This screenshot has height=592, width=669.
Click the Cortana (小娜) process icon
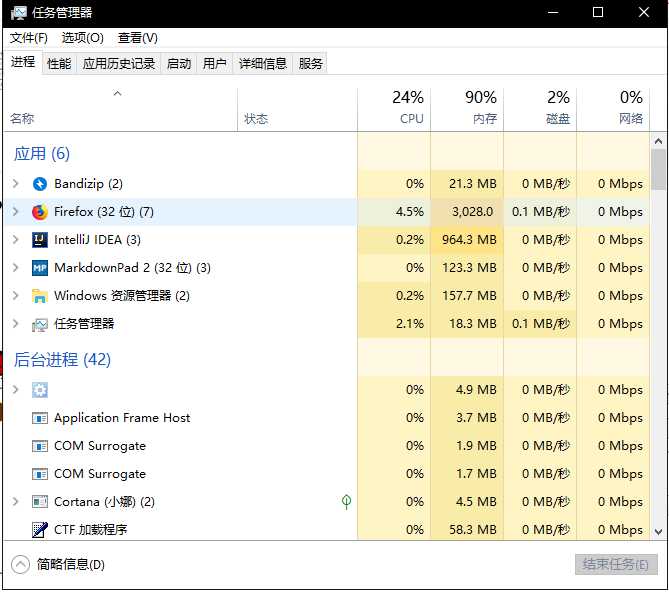coord(40,502)
